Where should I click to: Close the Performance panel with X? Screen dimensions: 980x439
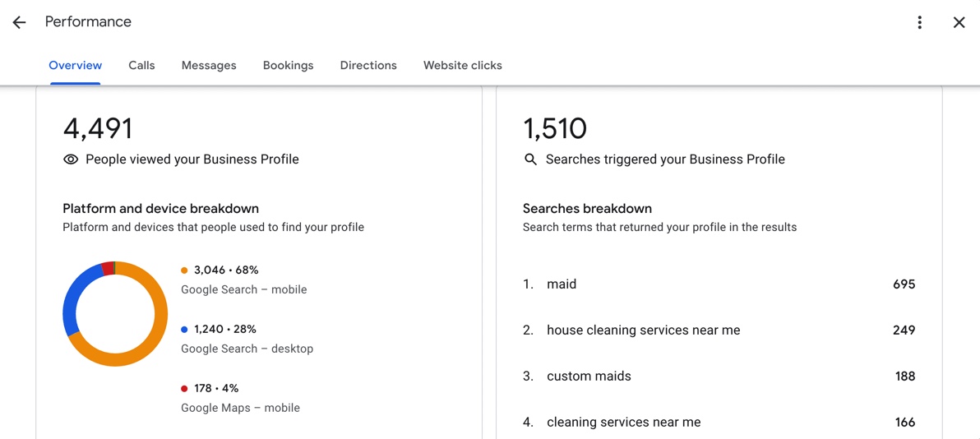pos(959,22)
